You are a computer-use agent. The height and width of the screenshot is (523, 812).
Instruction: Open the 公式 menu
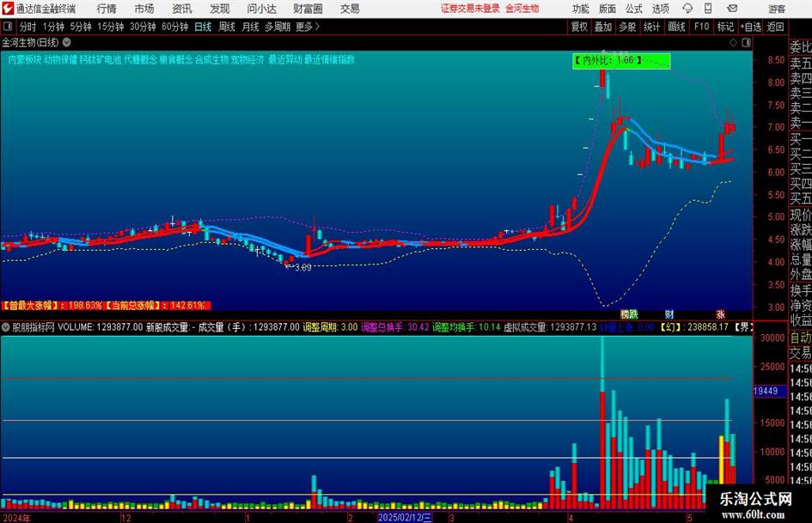pos(633,9)
